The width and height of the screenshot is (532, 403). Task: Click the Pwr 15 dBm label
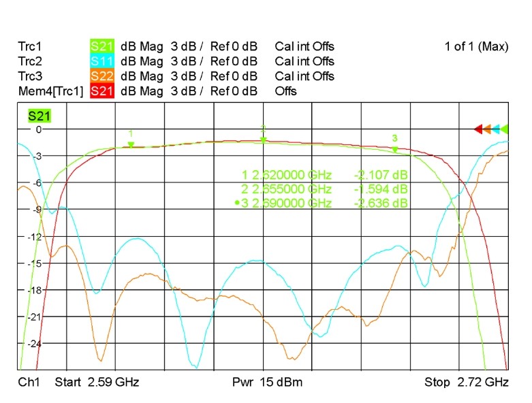click(x=267, y=382)
